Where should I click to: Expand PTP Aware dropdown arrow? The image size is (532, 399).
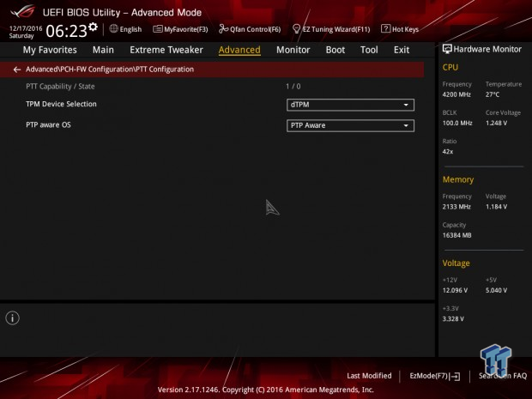point(406,125)
